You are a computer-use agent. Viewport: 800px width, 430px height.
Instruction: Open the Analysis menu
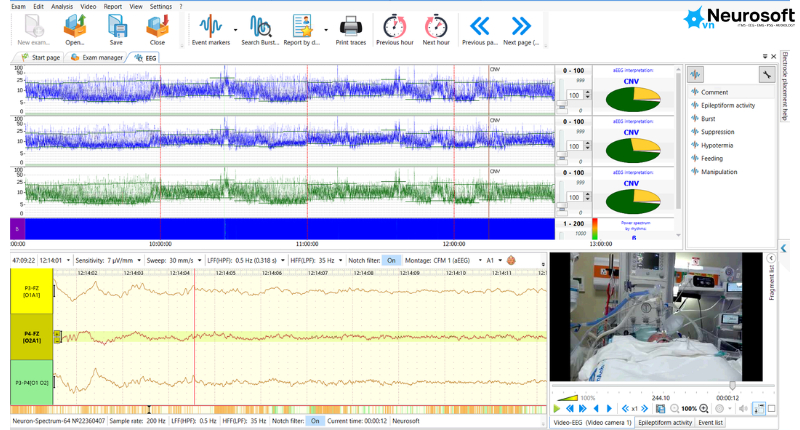pyautogui.click(x=62, y=7)
